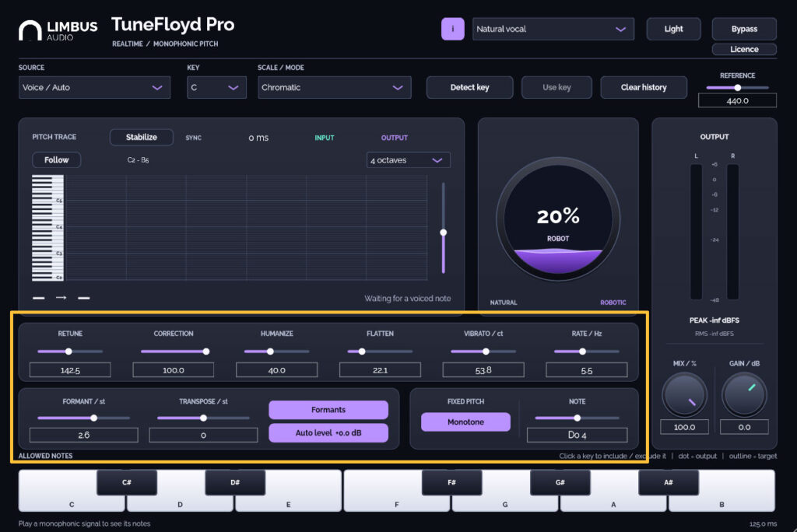797x532 pixels.
Task: Toggle the white B key in allowed notes
Action: tap(722, 503)
